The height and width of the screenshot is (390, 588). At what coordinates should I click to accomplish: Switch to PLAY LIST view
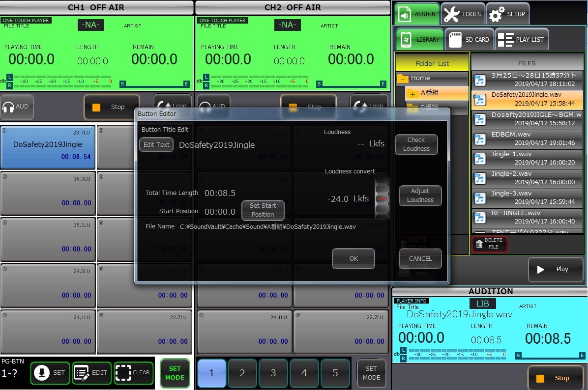[521, 40]
